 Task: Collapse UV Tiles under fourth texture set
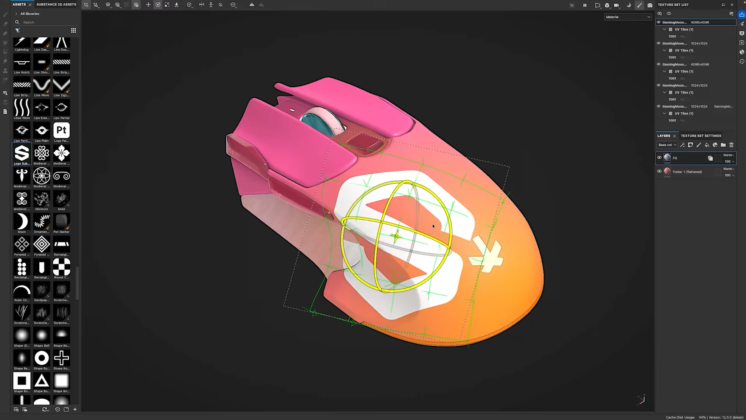665,92
